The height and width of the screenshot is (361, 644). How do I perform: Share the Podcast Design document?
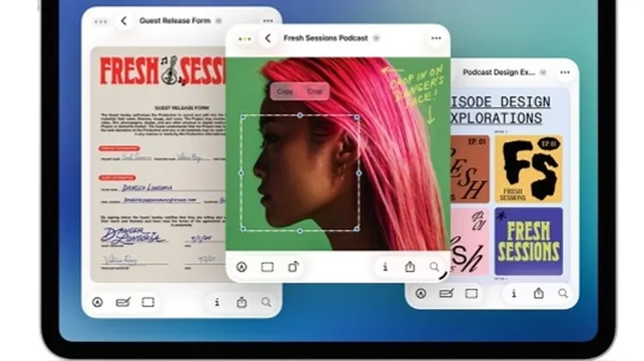click(x=539, y=293)
